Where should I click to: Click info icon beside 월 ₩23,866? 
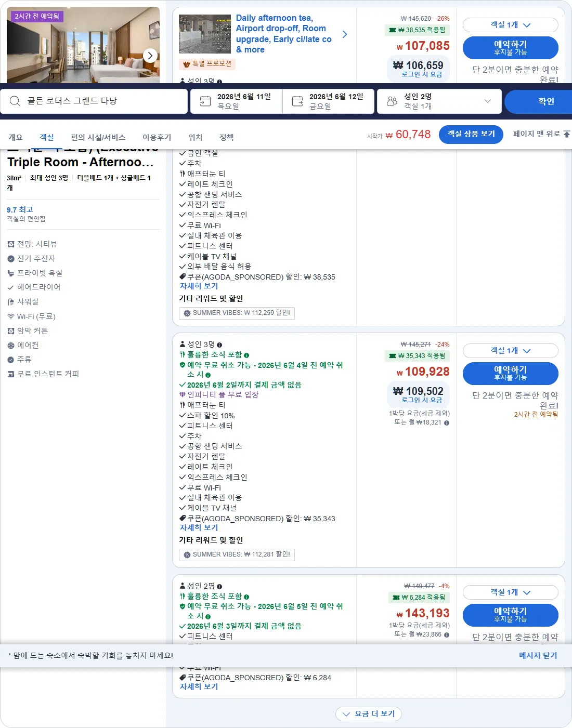(447, 635)
